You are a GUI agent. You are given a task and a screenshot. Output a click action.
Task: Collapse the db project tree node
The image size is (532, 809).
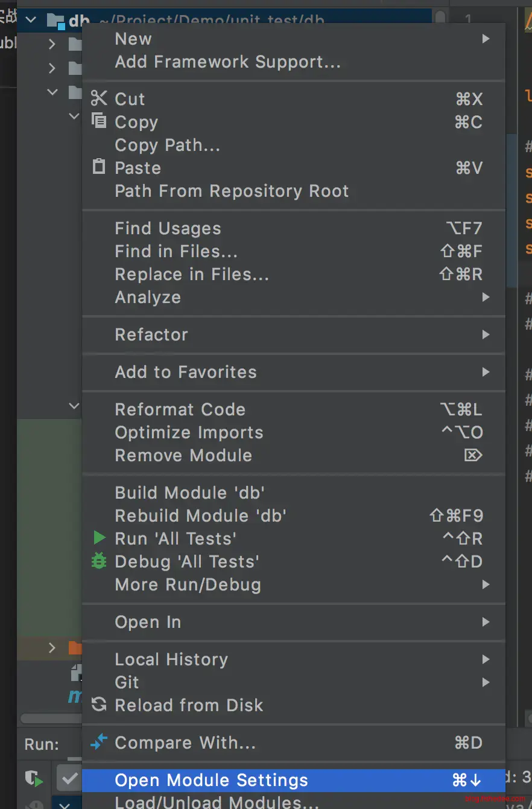(x=30, y=21)
